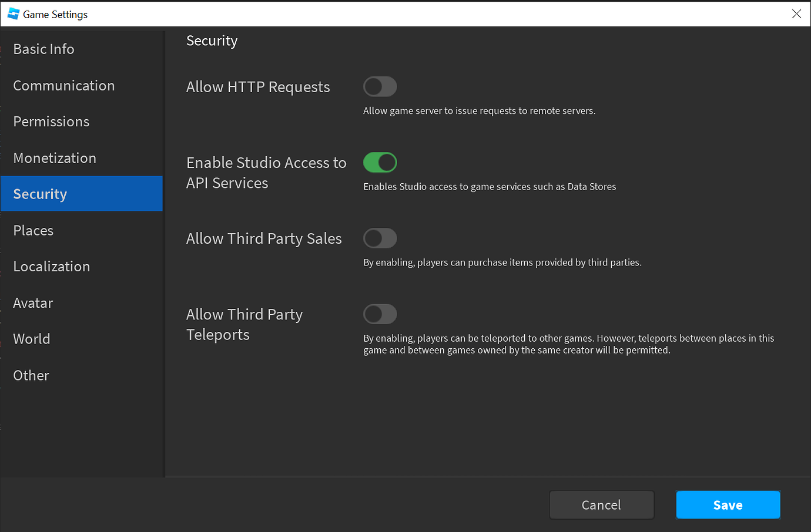811x532 pixels.
Task: Save the game settings
Action: 728,505
